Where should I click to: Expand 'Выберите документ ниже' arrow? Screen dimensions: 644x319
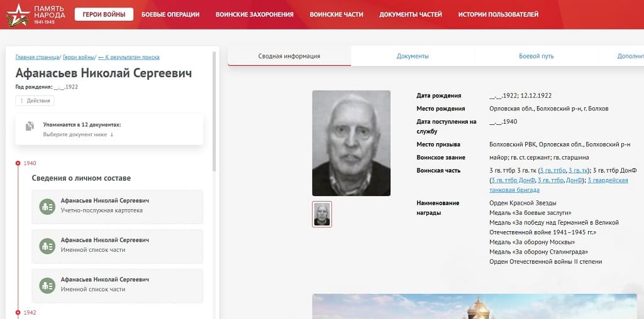(x=112, y=134)
